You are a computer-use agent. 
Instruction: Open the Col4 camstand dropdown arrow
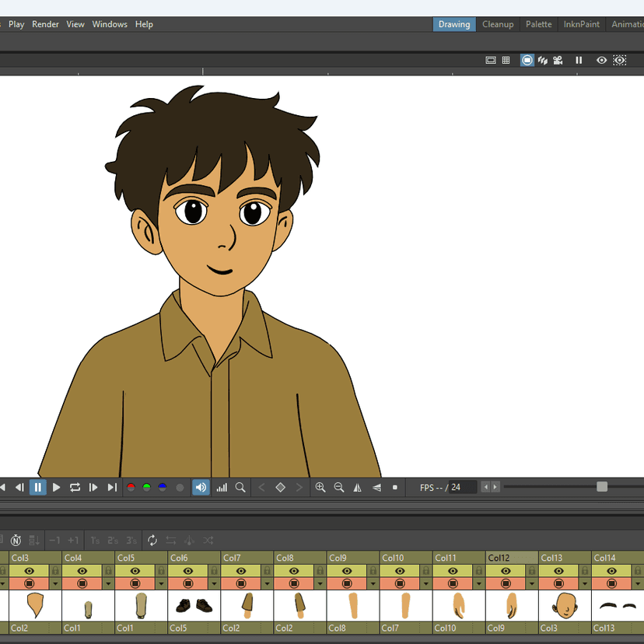click(x=108, y=583)
